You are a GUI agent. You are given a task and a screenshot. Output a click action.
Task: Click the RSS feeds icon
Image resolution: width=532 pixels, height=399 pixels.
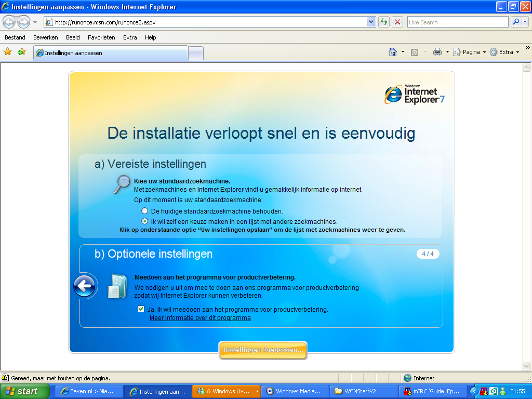pyautogui.click(x=415, y=52)
